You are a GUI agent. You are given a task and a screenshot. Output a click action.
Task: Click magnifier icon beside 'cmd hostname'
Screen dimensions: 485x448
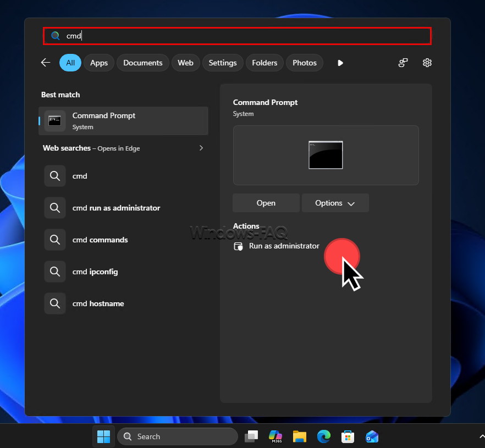(55, 303)
